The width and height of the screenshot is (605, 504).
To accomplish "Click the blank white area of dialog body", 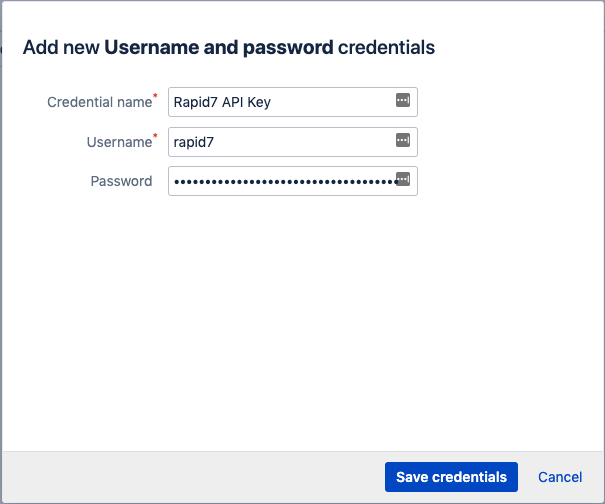I will tap(300, 320).
